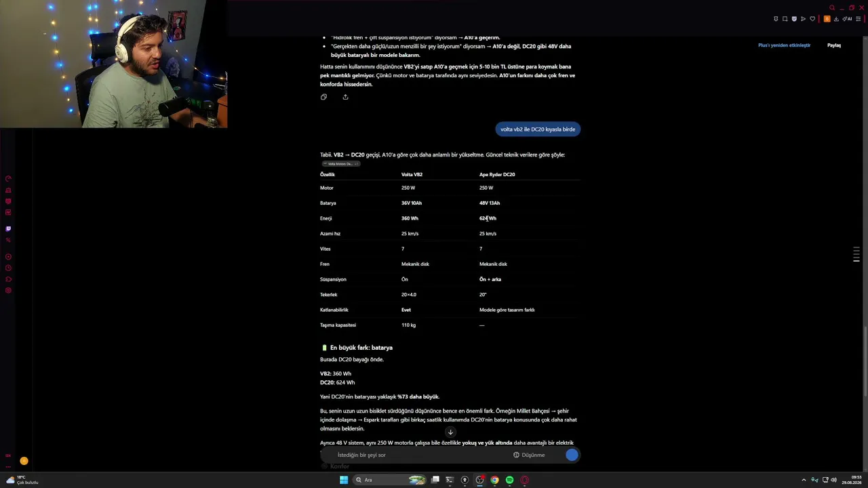Click the Plus'ı yeniden etkinleştir link
Image resolution: width=868 pixels, height=488 pixels.
click(784, 45)
